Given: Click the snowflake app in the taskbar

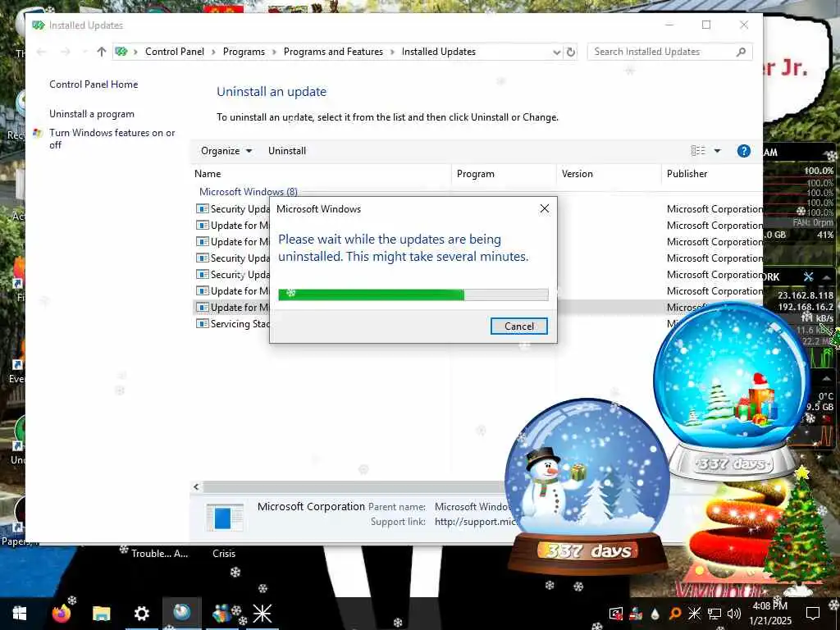Looking at the screenshot, I should (x=262, y=614).
